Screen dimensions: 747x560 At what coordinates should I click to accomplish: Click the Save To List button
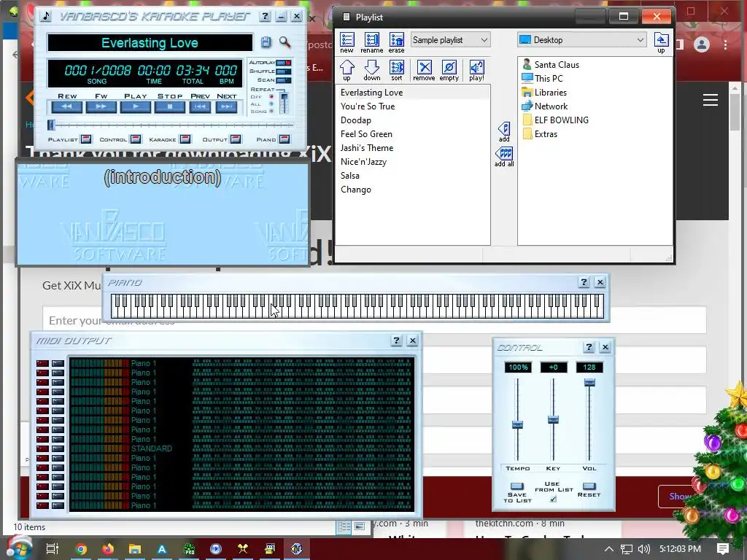[x=517, y=486]
